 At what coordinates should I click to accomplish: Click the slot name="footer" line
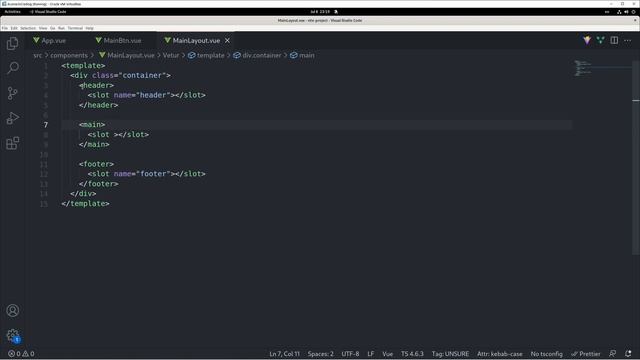(x=147, y=174)
